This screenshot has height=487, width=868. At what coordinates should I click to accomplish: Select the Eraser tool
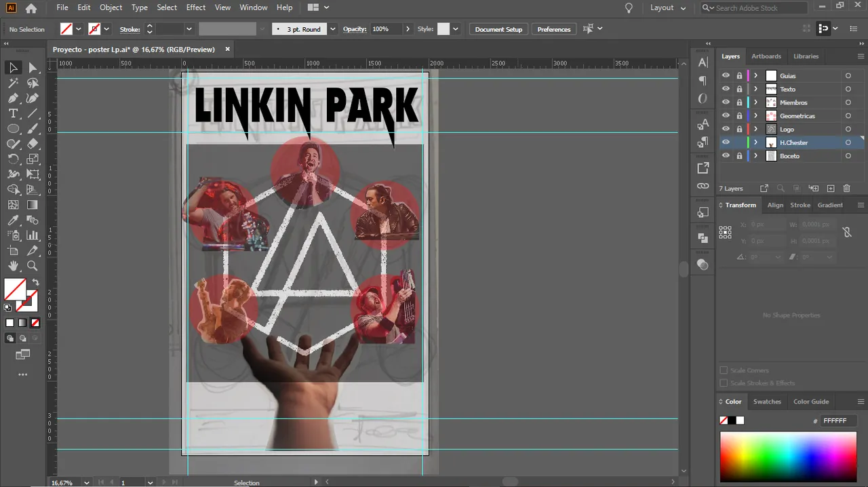(x=33, y=144)
